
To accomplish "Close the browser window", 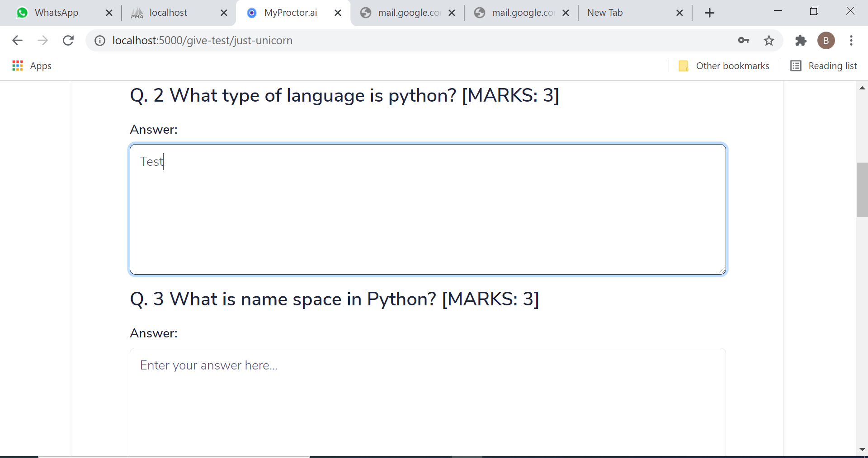I will pos(850,11).
